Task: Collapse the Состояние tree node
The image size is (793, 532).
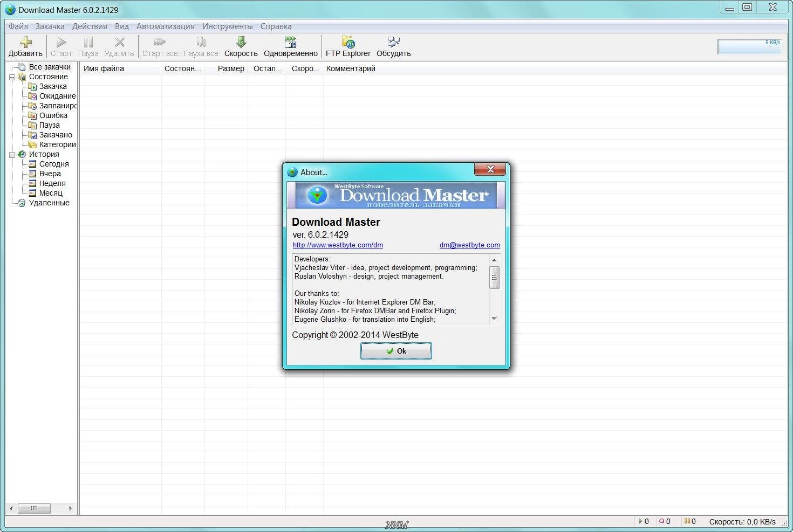Action: (x=12, y=77)
